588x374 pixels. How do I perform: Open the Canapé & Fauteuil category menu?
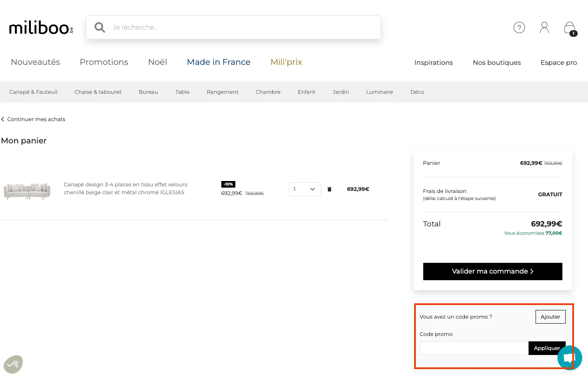pyautogui.click(x=33, y=92)
